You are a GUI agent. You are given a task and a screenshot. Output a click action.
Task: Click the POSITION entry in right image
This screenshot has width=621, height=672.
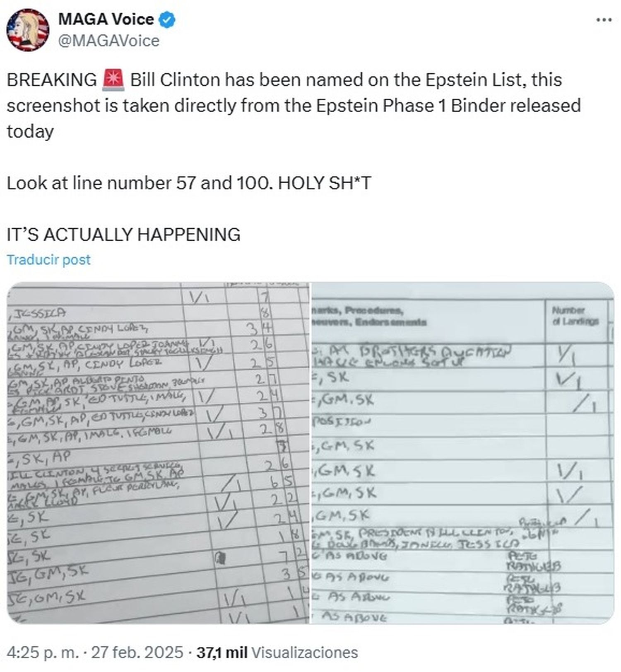pos(342,422)
